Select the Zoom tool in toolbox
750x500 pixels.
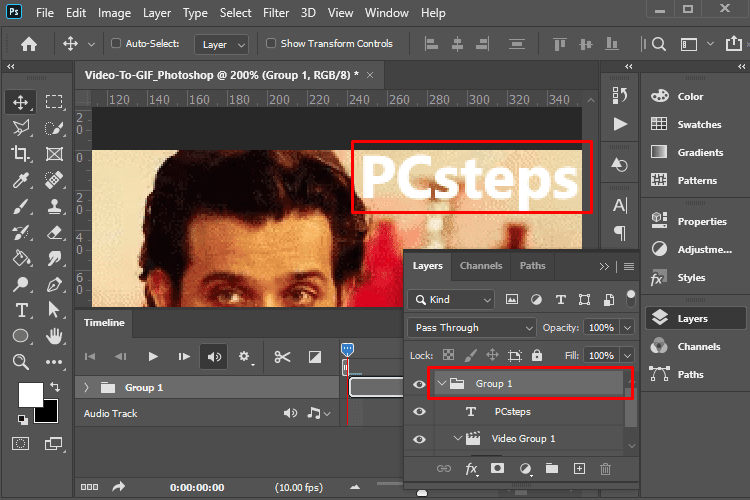click(20, 362)
